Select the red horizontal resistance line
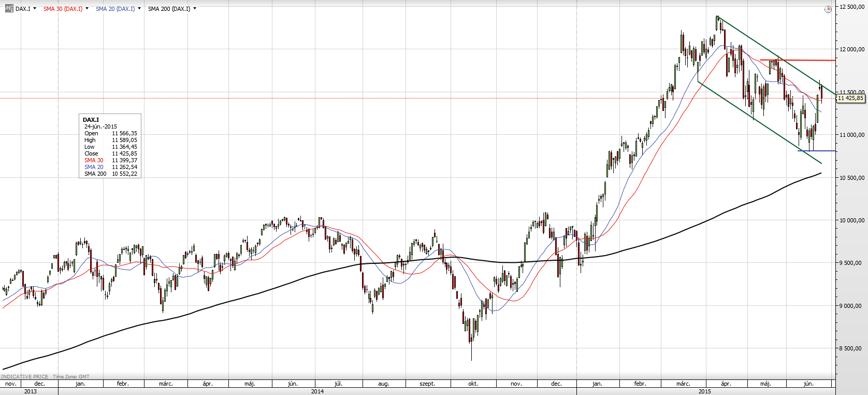Image resolution: width=868 pixels, height=395 pixels. tap(798, 60)
